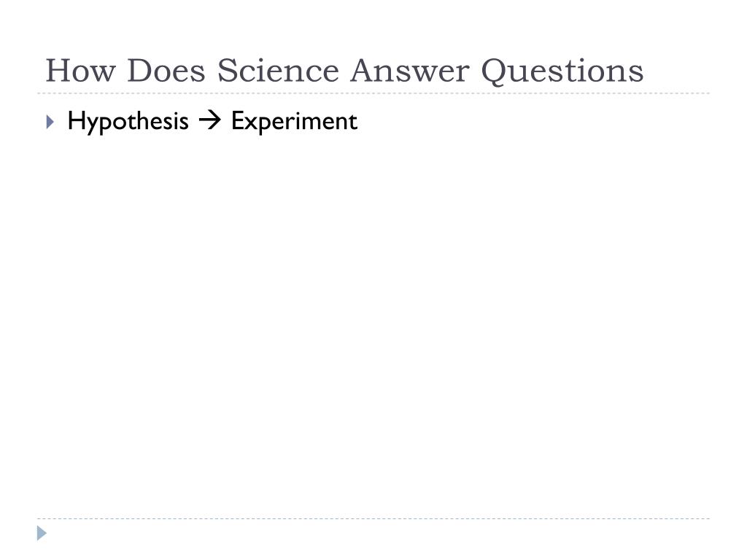Select the word "Science" in the title
The height and width of the screenshot is (560, 747).
click(x=278, y=71)
